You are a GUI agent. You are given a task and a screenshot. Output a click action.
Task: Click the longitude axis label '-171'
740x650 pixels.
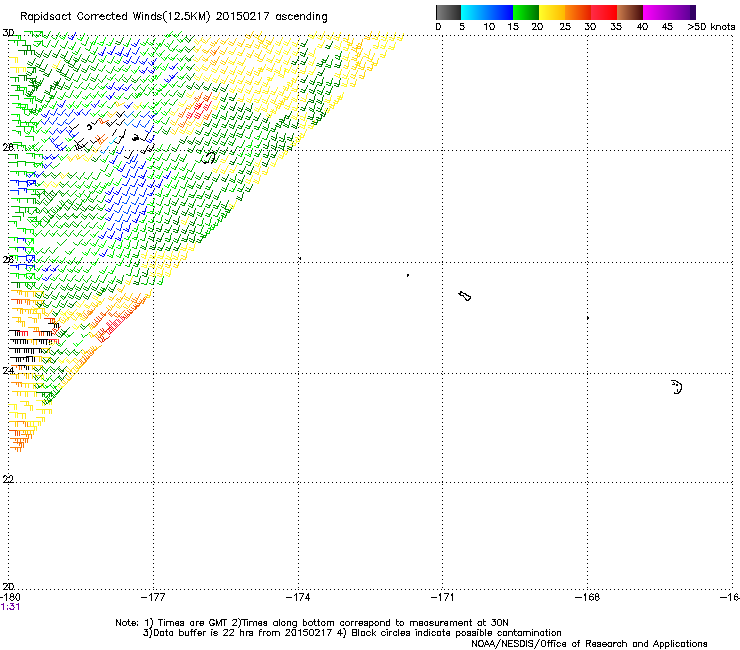(443, 597)
